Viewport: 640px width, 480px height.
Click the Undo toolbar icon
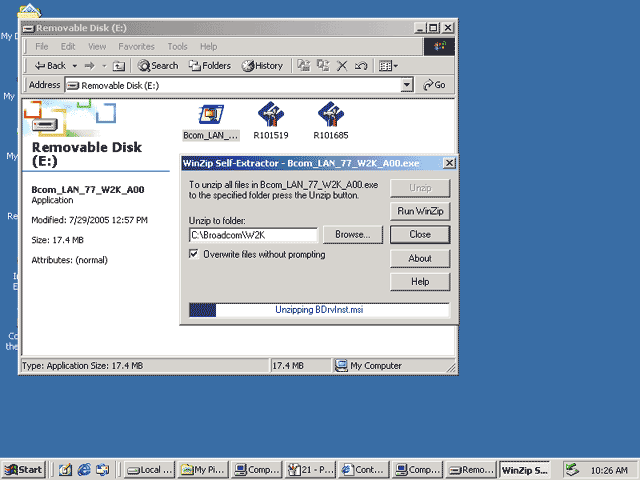[361, 66]
